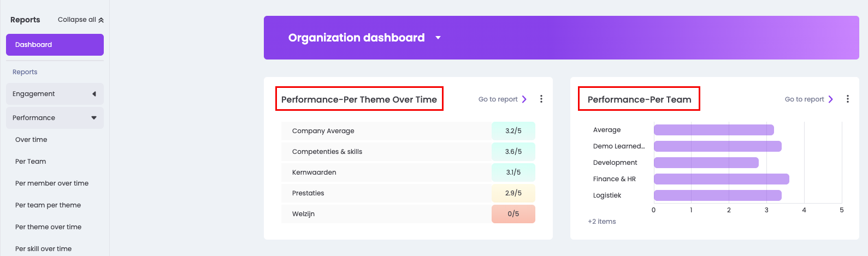Click the Welzijn 0/5 score badge
This screenshot has height=256, width=868.
point(513,214)
